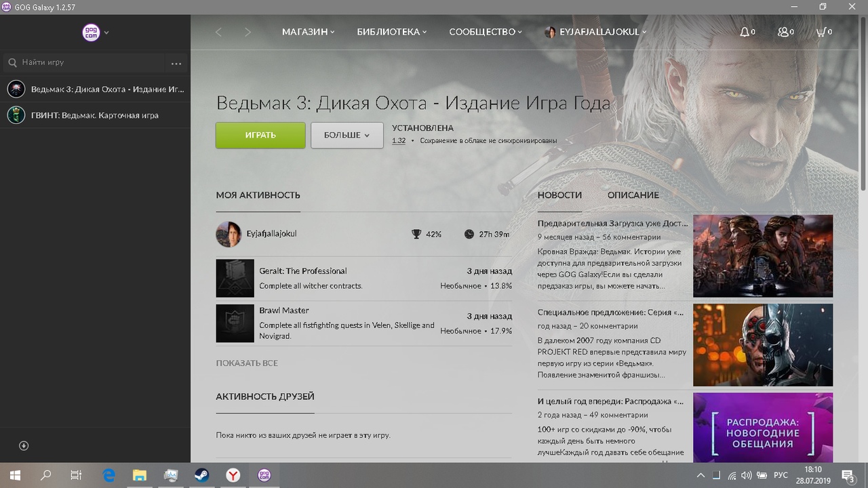Open Brawl Master achievement icon
The width and height of the screenshot is (868, 488).
[x=235, y=323]
